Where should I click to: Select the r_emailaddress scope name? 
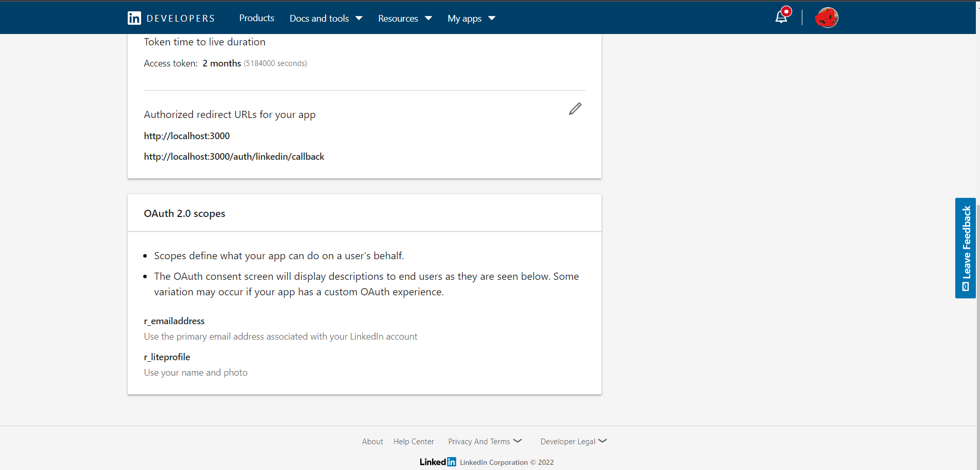click(x=174, y=321)
